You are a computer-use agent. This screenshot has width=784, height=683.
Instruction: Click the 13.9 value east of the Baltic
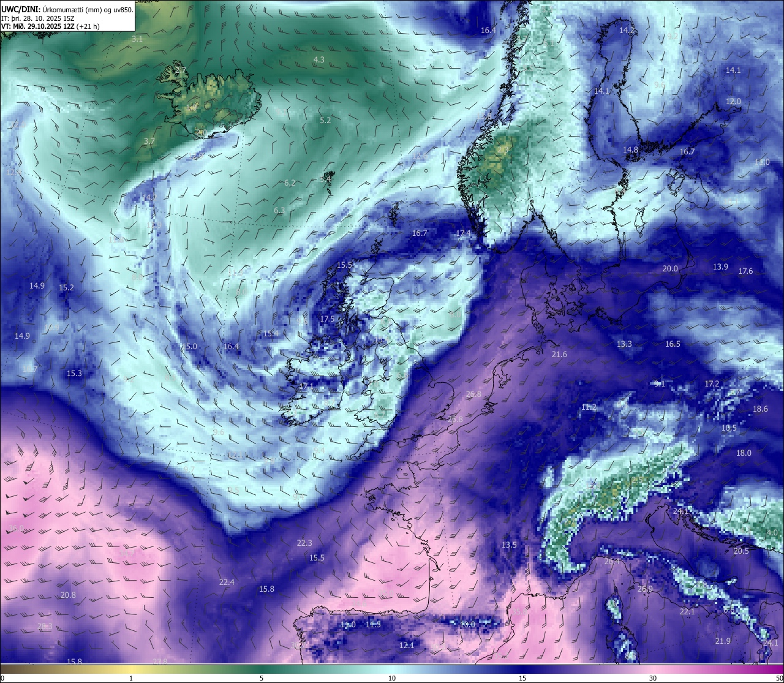720,266
